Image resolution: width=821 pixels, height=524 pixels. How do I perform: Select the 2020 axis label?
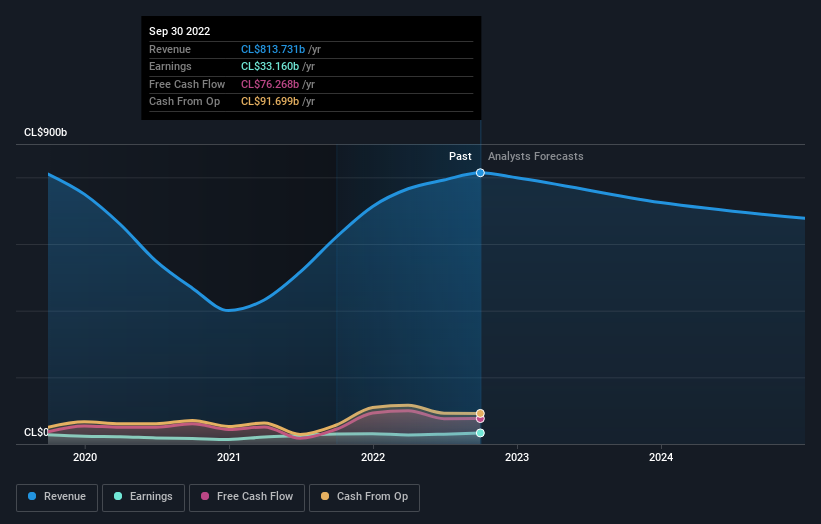[85, 457]
